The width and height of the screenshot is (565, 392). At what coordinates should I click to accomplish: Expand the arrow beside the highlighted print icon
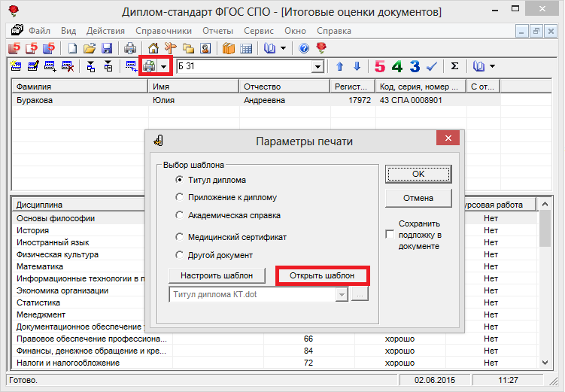[x=164, y=67]
